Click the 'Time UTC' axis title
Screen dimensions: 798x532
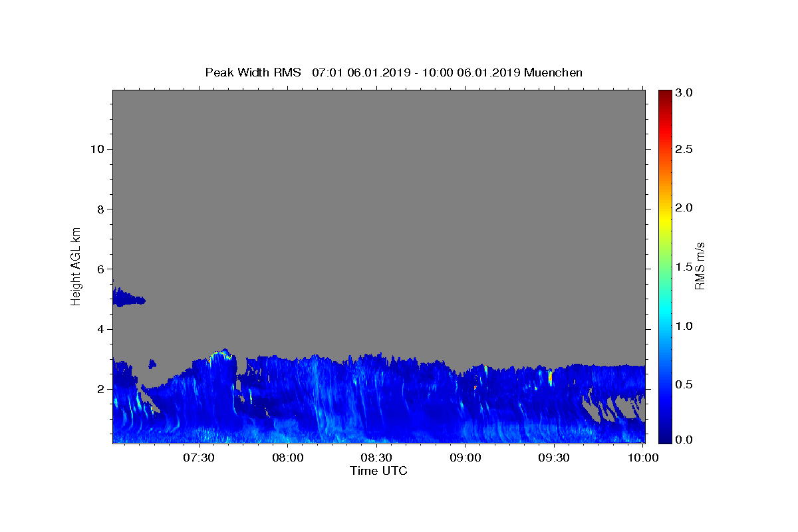click(378, 471)
